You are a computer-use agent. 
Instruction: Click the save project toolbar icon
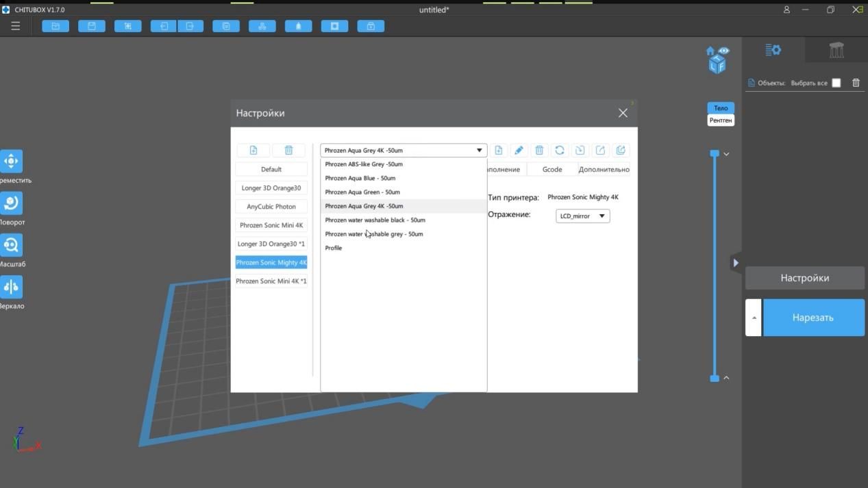click(91, 26)
